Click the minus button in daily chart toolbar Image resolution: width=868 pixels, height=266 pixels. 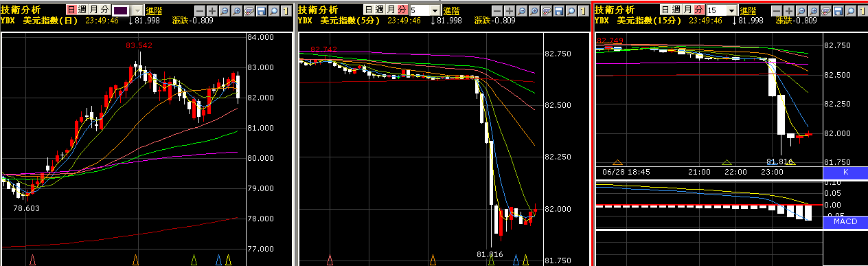(200, 10)
